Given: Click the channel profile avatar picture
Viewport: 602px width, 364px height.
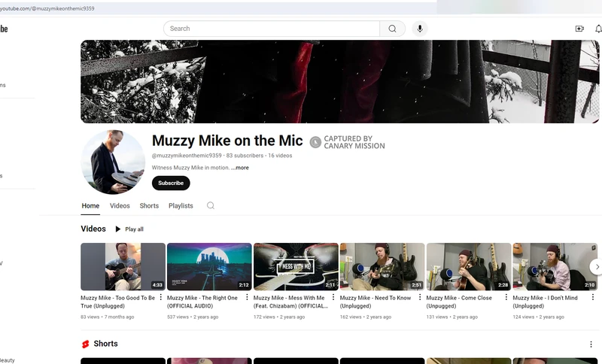Looking at the screenshot, I should (x=113, y=162).
